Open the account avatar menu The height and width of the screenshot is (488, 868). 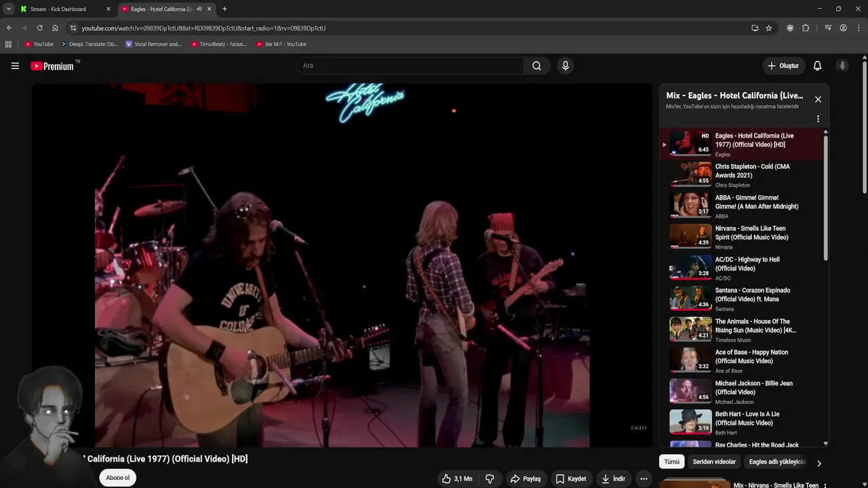842,66
